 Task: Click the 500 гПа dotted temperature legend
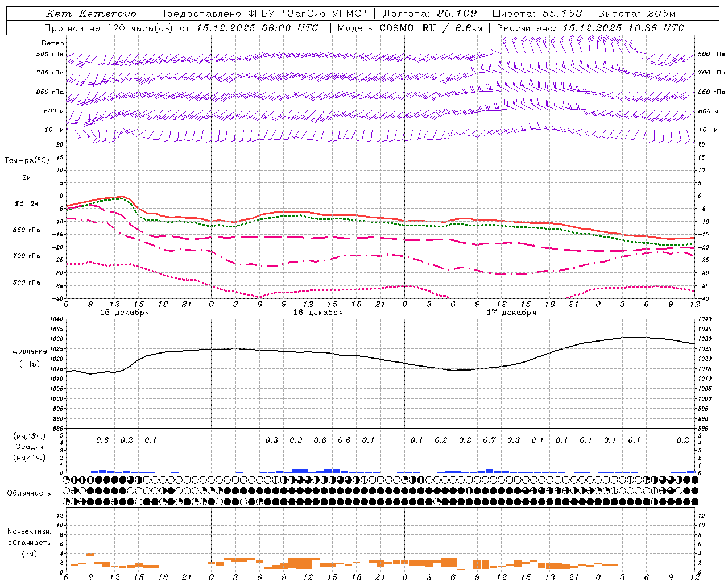point(26,285)
